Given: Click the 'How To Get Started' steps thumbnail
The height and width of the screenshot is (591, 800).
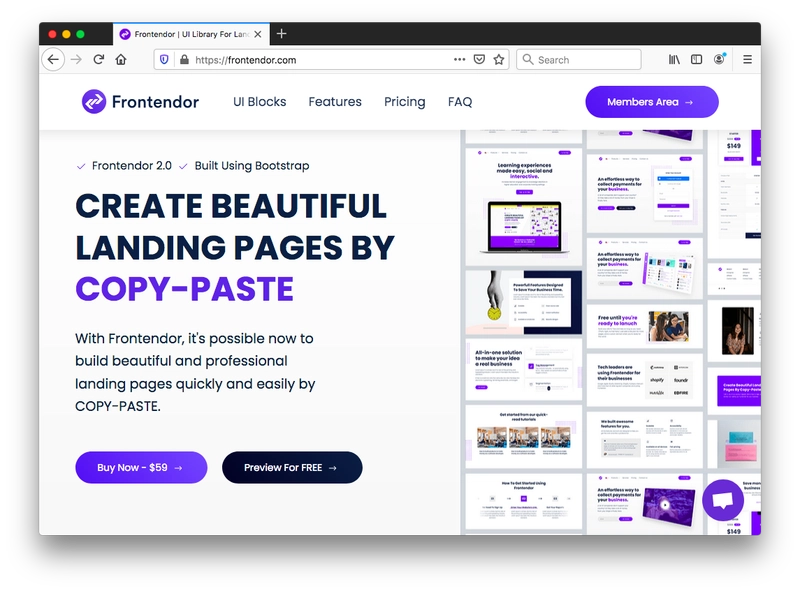Looking at the screenshot, I should click(x=524, y=501).
